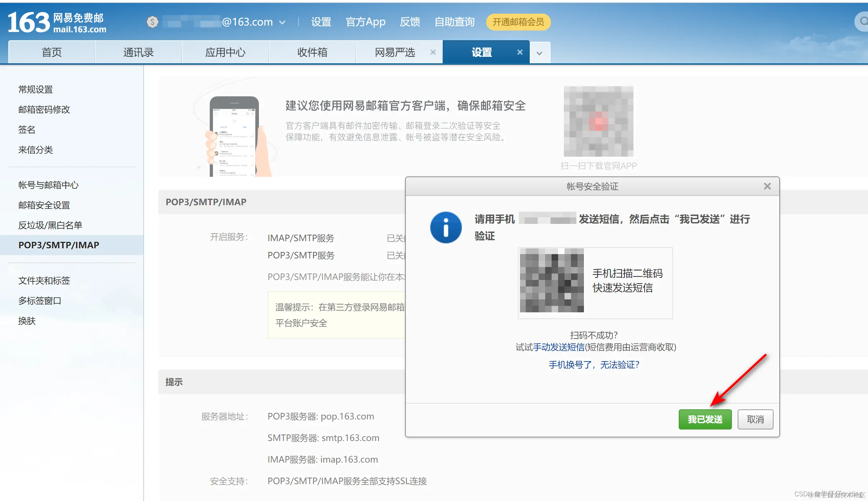
Task: Click the badge icon beside the email address
Action: [x=153, y=22]
